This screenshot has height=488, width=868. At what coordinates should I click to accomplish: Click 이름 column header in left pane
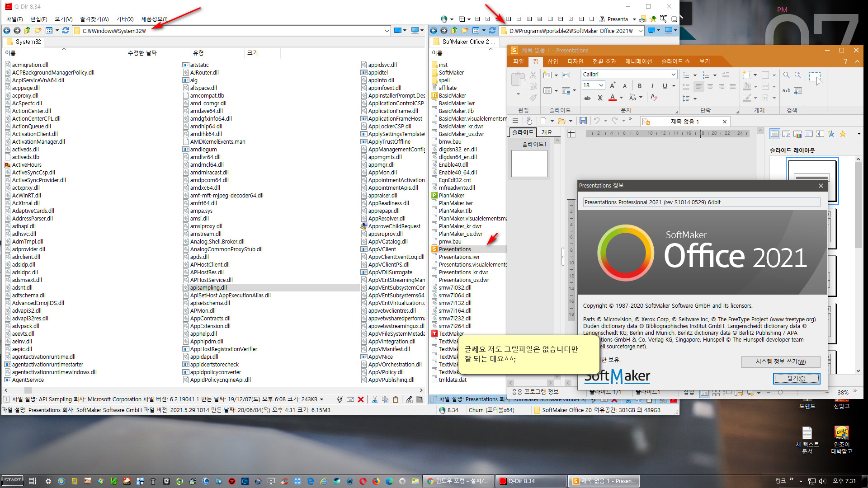pyautogui.click(x=63, y=53)
